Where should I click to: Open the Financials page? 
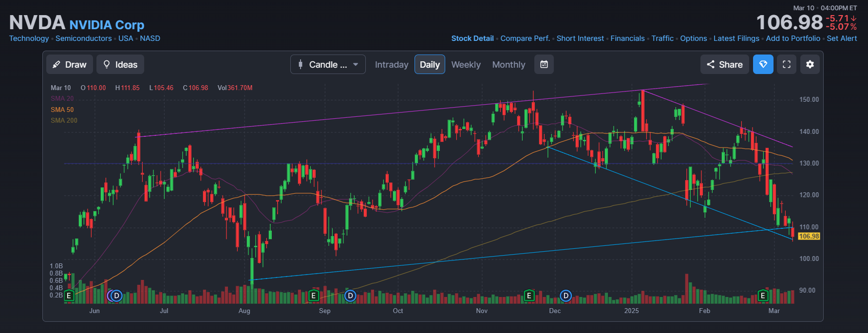pyautogui.click(x=627, y=38)
